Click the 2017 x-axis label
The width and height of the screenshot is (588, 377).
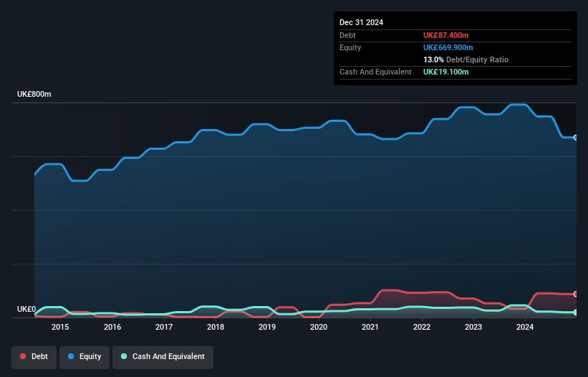164,327
